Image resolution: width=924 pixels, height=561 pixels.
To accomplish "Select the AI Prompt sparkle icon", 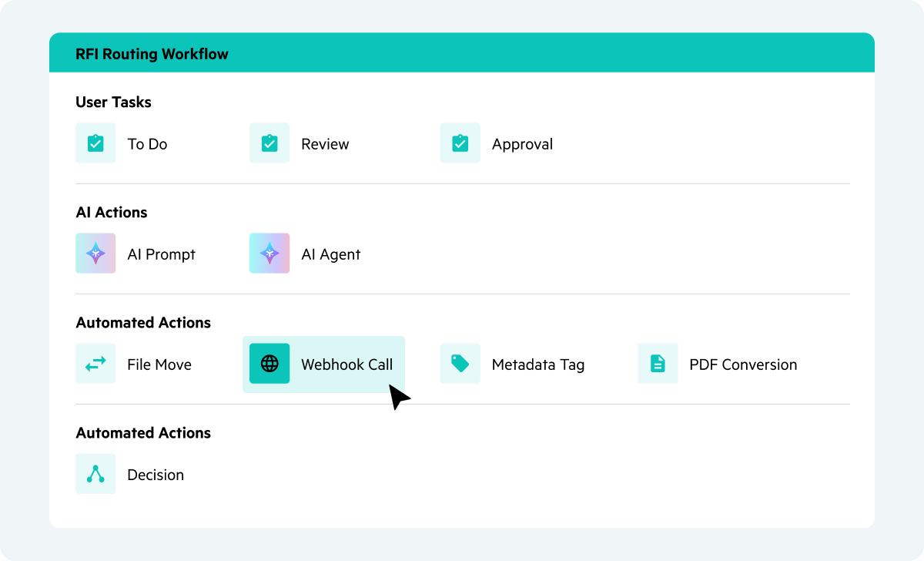I will [x=95, y=254].
